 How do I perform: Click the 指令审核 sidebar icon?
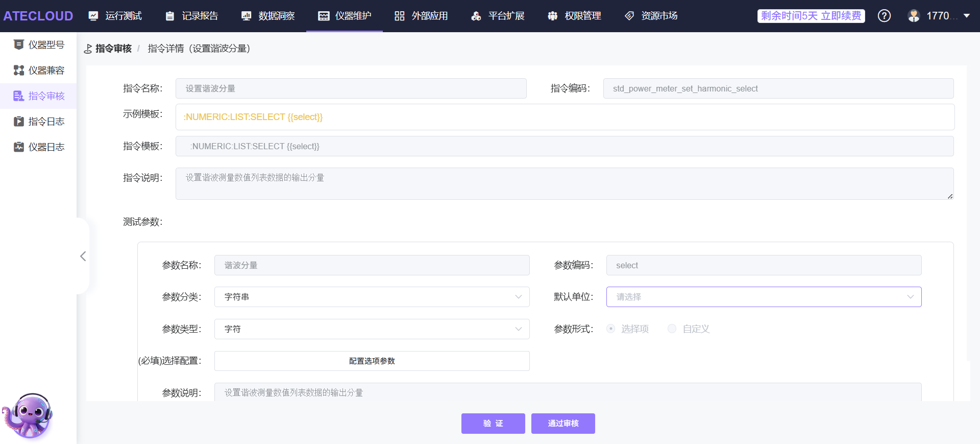[x=19, y=96]
